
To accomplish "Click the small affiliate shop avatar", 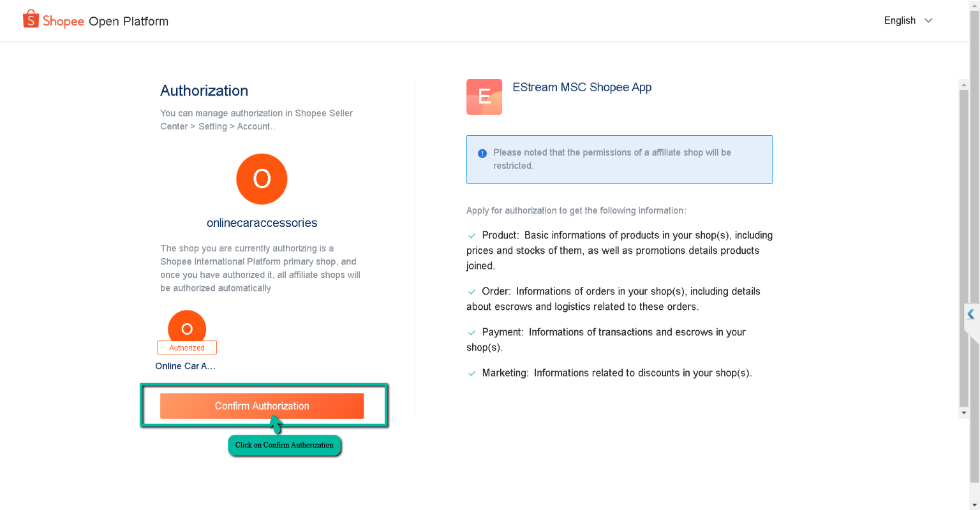I will click(187, 326).
